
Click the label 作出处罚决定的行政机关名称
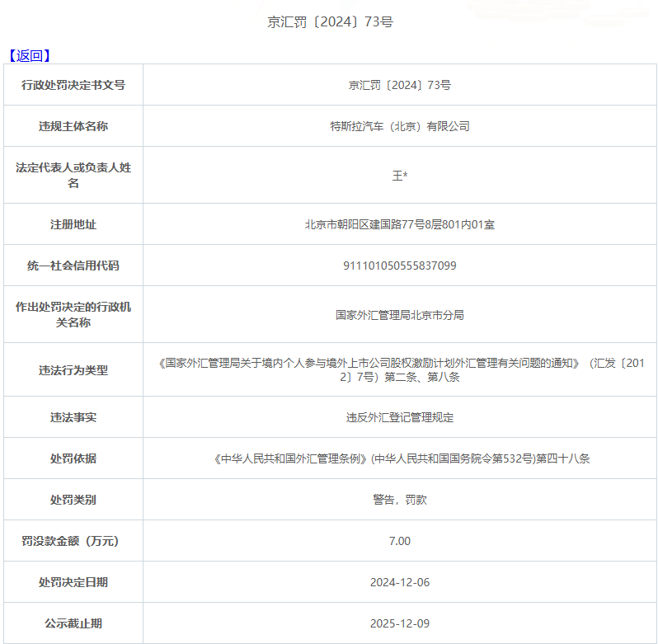73,315
